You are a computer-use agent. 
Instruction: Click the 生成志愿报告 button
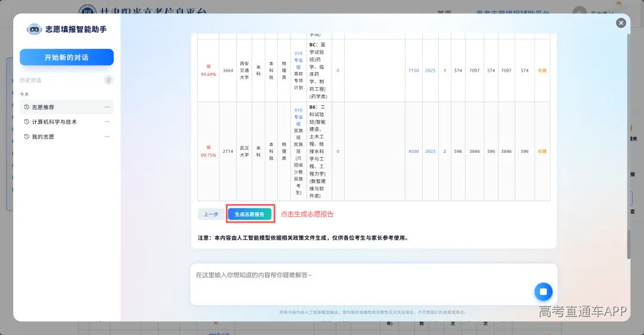[250, 214]
